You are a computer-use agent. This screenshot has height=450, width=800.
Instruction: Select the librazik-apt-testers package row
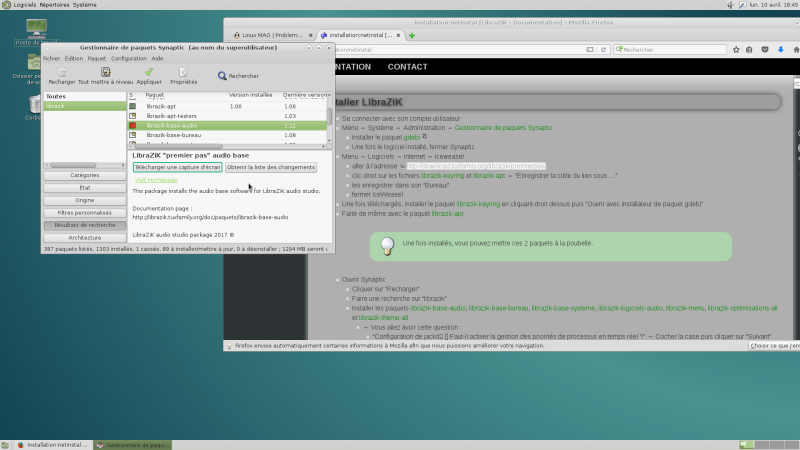[x=227, y=116]
